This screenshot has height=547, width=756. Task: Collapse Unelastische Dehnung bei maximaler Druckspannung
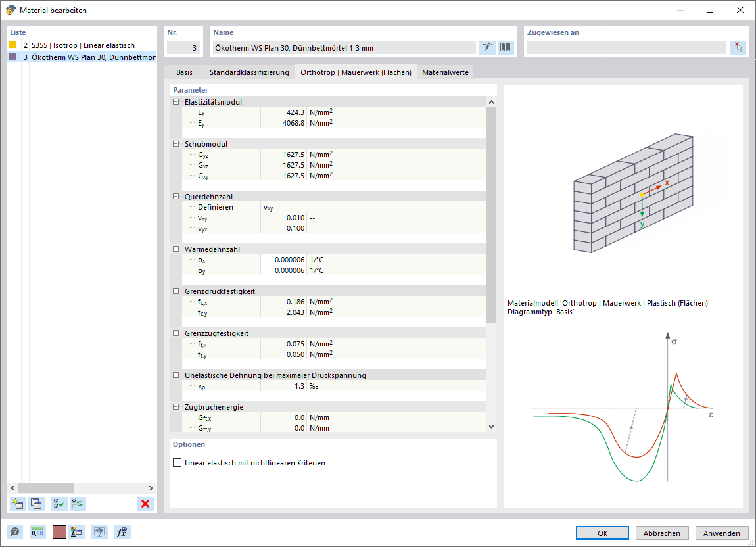[176, 375]
